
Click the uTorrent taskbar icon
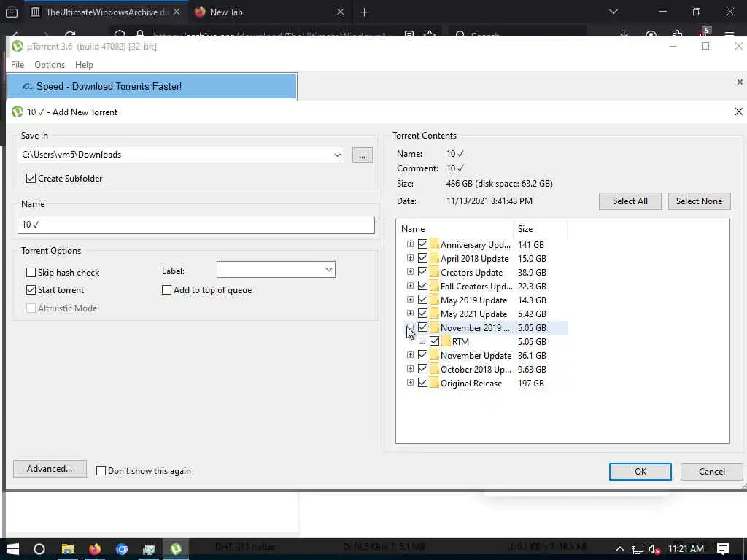(x=177, y=549)
